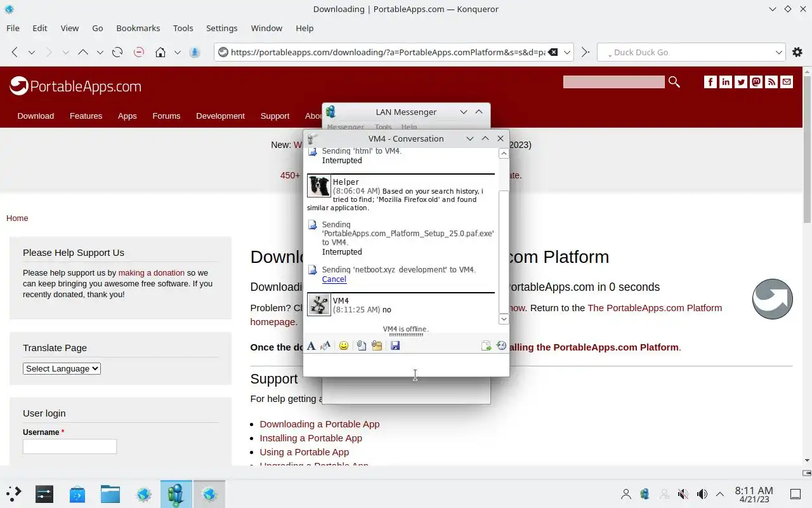This screenshot has height=508, width=812.
Task: Click the message input box in conversation
Action: click(406, 364)
